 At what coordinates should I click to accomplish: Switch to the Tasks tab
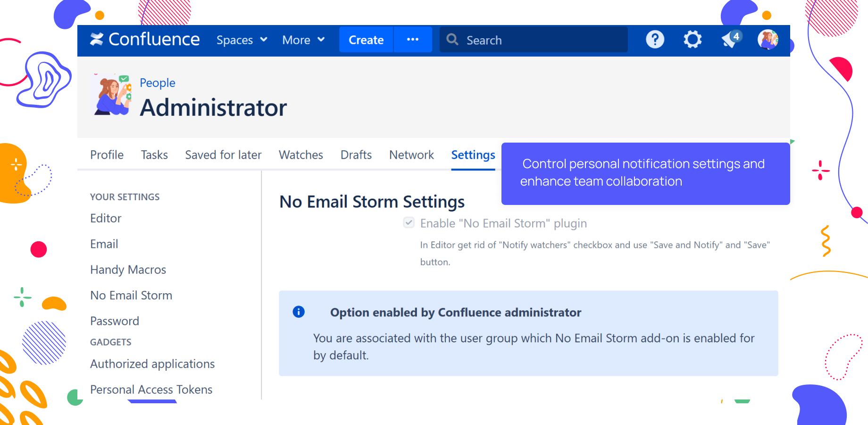pos(154,155)
